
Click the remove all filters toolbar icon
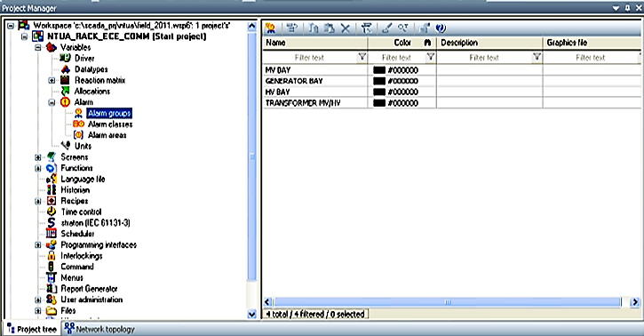366,28
